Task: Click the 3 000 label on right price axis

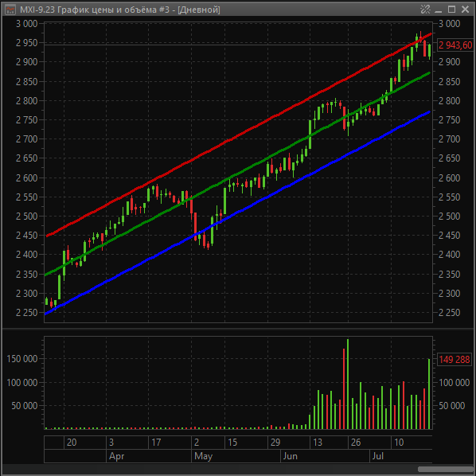Action: click(449, 24)
